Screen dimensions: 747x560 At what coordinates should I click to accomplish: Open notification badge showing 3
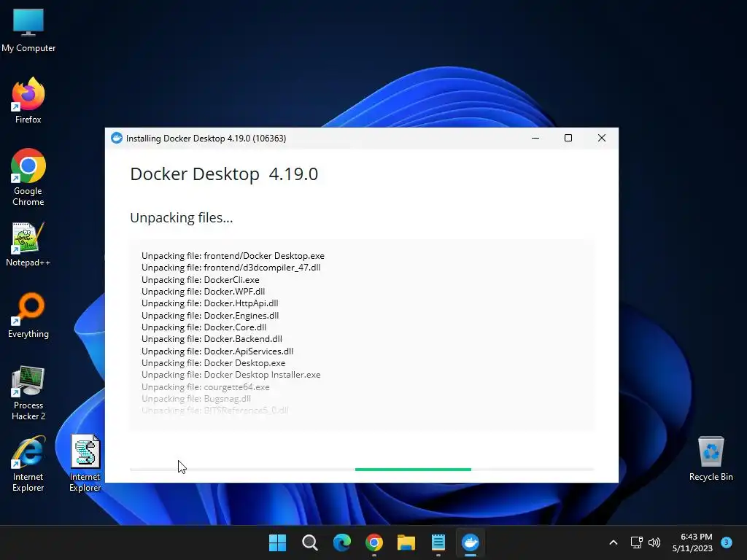pyautogui.click(x=726, y=542)
